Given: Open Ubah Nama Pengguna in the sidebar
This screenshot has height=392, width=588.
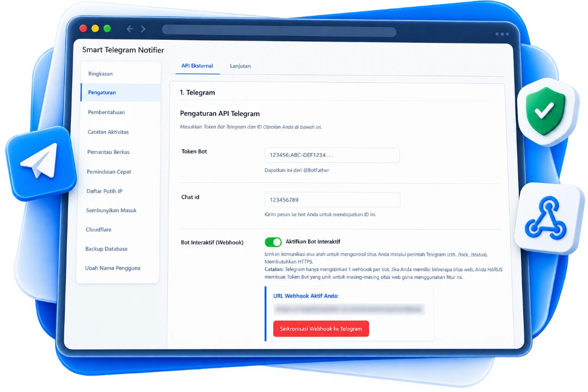Looking at the screenshot, I should [x=117, y=268].
